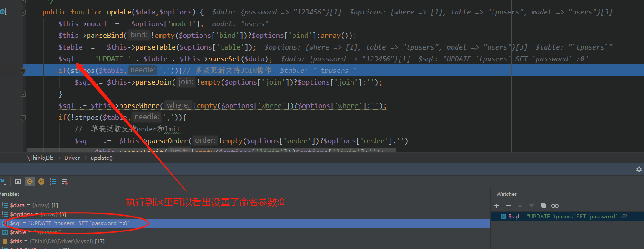The height and width of the screenshot is (249, 644).
Task: Click the 'order:' parameter hint in parseOrder
Action: (205, 140)
